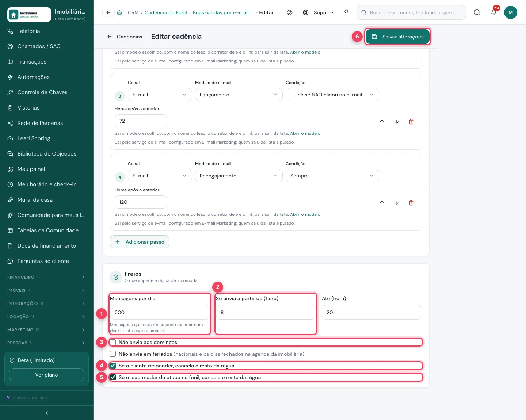Open the Lançamento e-mail model dropdown

point(239,95)
